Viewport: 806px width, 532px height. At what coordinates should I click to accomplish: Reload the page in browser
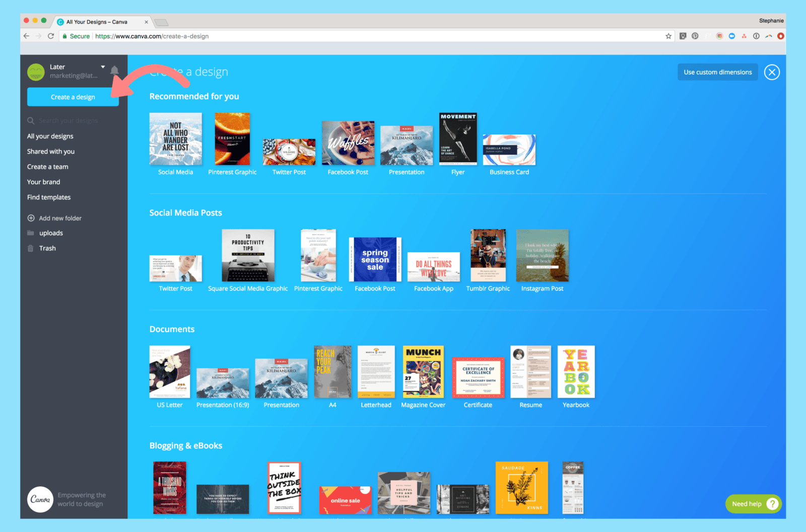[51, 36]
